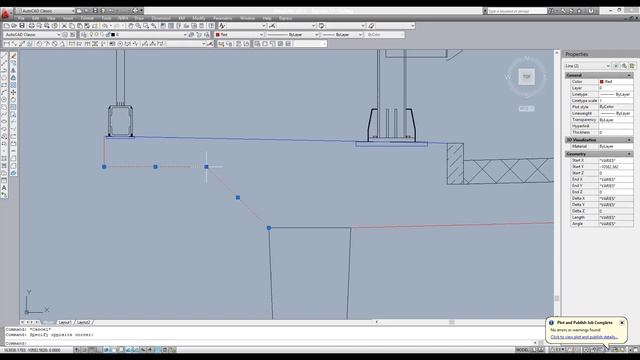Click the Undo arrow icon

pos(105,26)
